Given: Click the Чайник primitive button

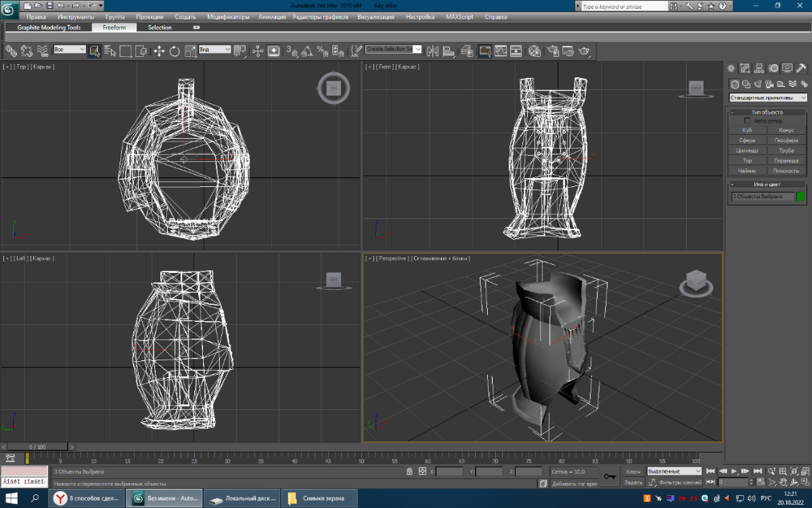Looking at the screenshot, I should pos(747,171).
